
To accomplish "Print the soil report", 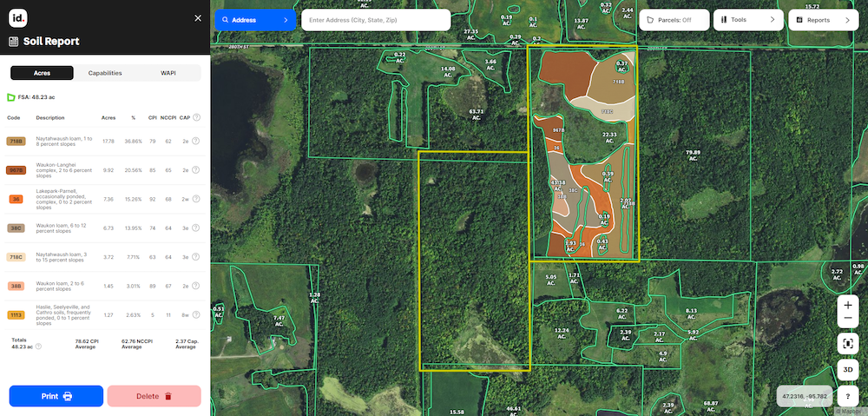I will 56,396.
